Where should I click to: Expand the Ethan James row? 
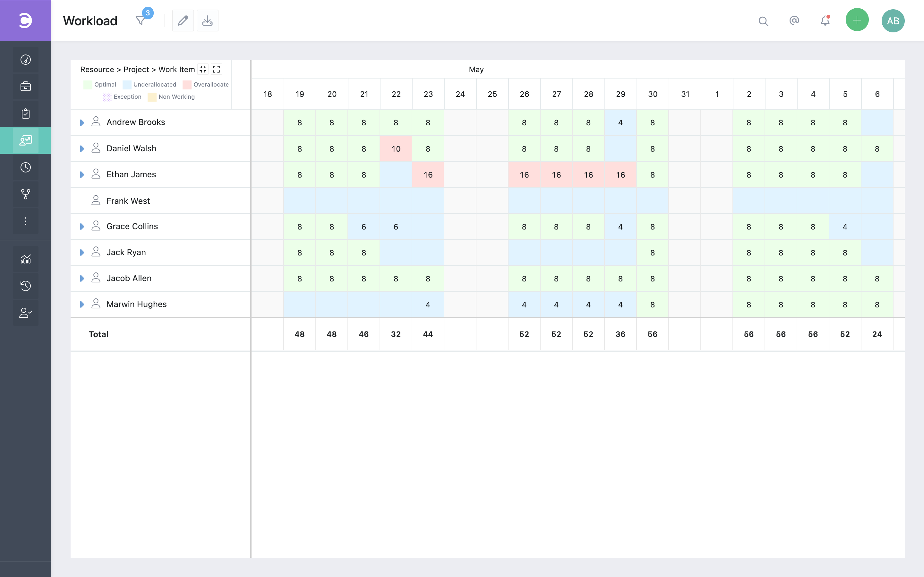(82, 175)
